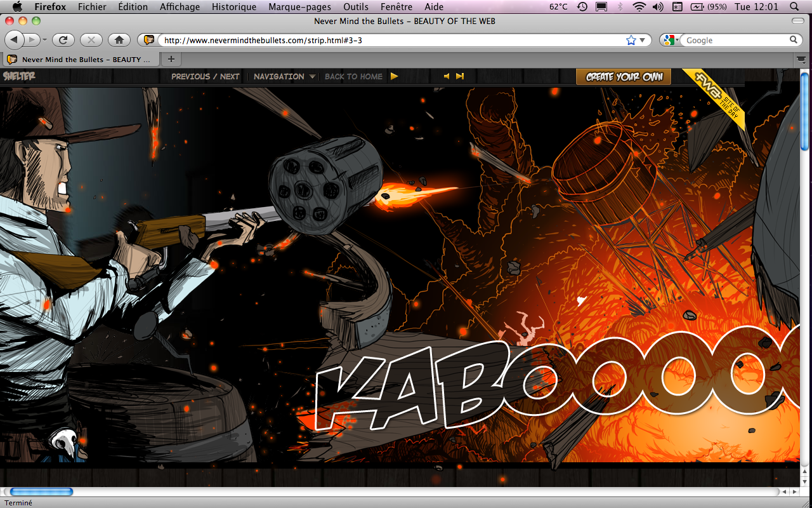Image resolution: width=812 pixels, height=508 pixels.
Task: Click the browser Forward arrow button
Action: click(32, 39)
